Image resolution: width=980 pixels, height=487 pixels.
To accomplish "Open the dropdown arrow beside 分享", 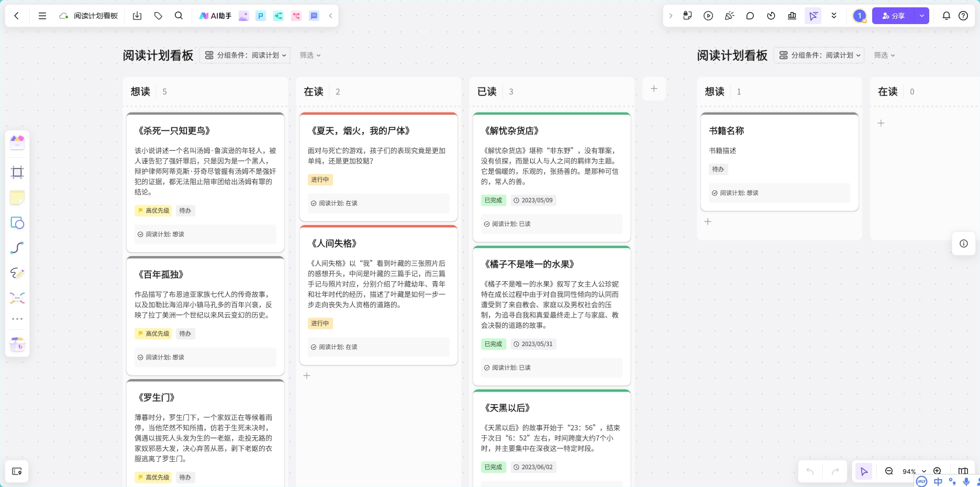I will [x=922, y=16].
